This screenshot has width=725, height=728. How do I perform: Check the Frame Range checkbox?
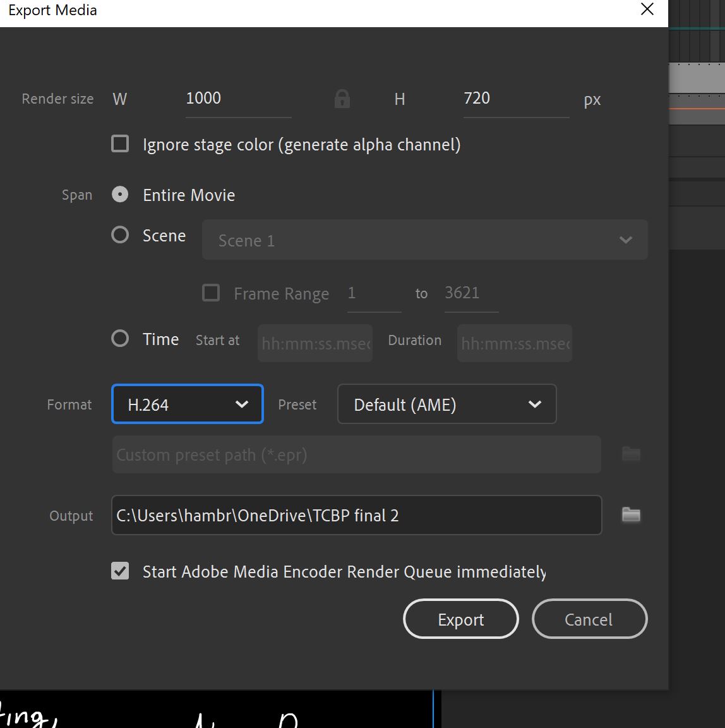210,292
